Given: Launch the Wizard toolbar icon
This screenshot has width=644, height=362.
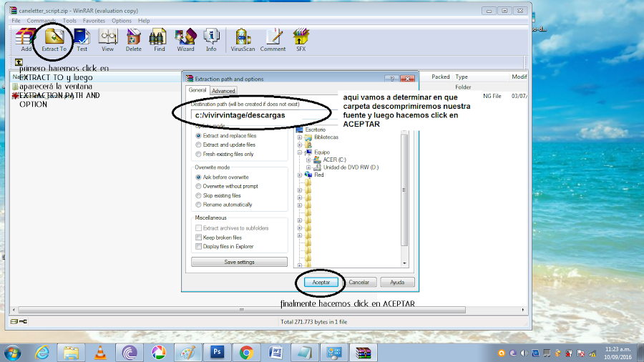Looking at the screenshot, I should pos(185,40).
